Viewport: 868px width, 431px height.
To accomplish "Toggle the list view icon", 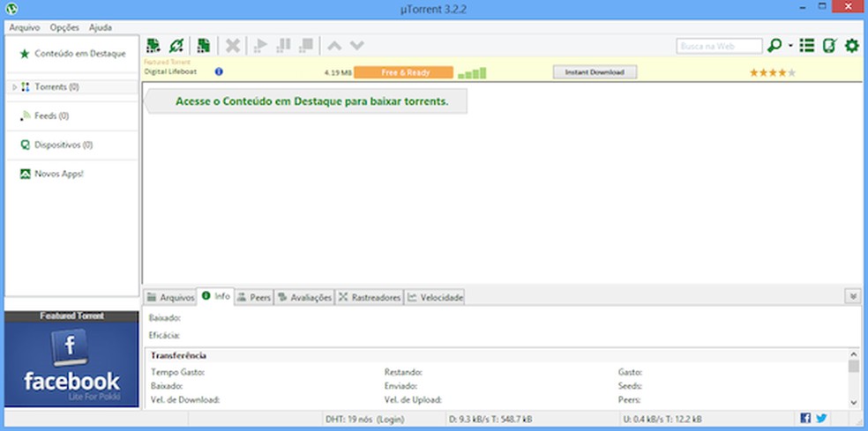I will tap(807, 46).
